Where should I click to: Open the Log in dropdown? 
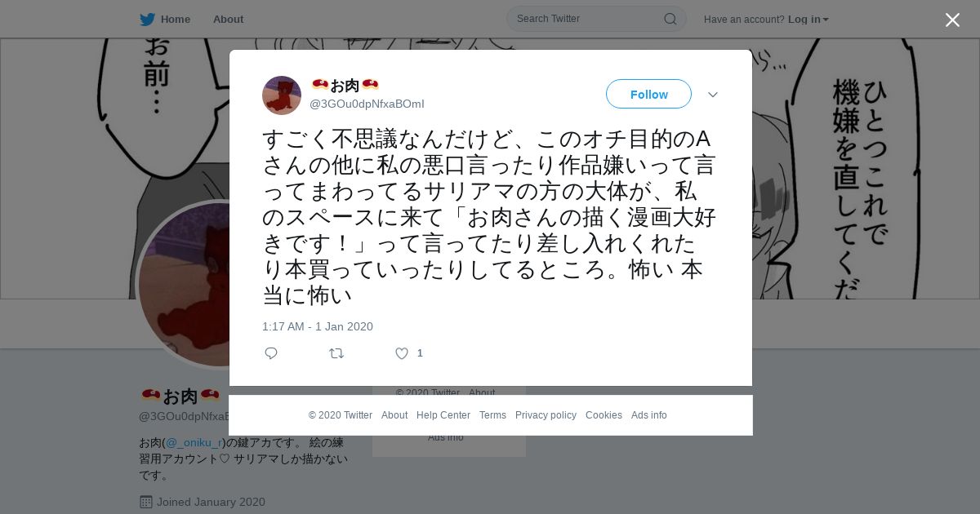(808, 20)
